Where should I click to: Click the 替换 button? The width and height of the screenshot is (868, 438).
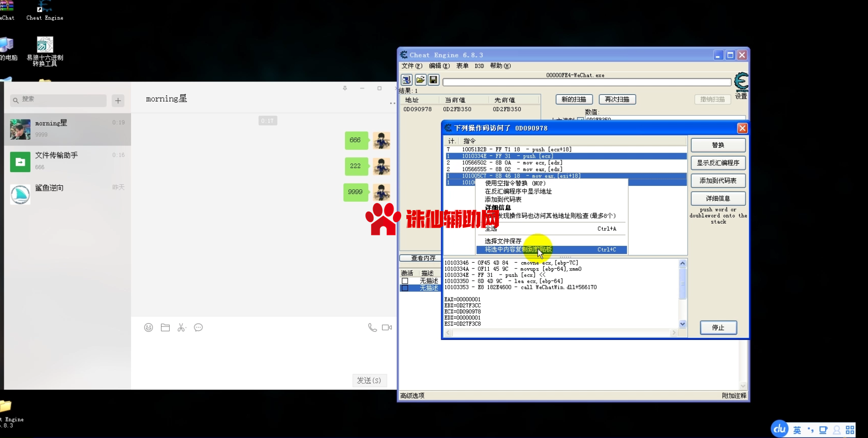click(x=718, y=145)
